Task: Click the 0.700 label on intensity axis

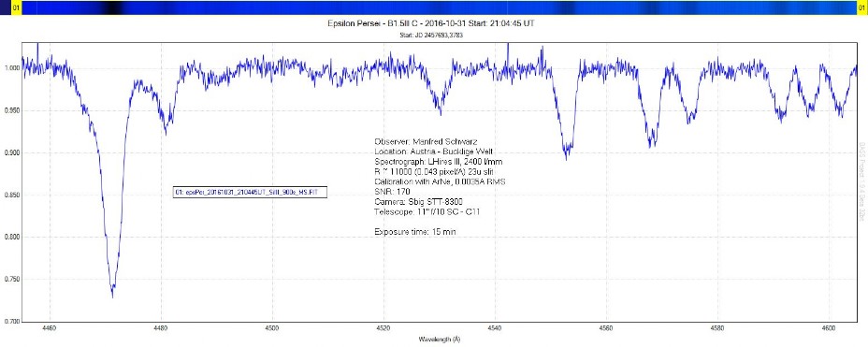Action: (x=10, y=322)
